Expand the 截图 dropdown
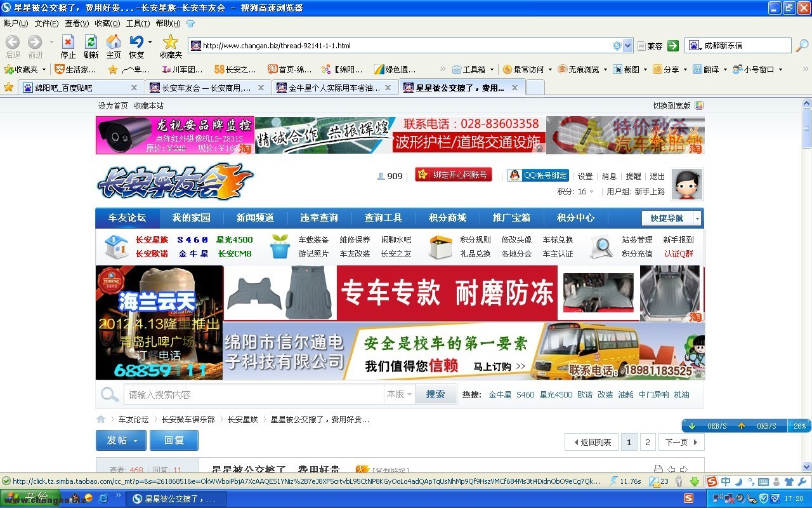Viewport: 812px width, 508px height. pos(645,69)
